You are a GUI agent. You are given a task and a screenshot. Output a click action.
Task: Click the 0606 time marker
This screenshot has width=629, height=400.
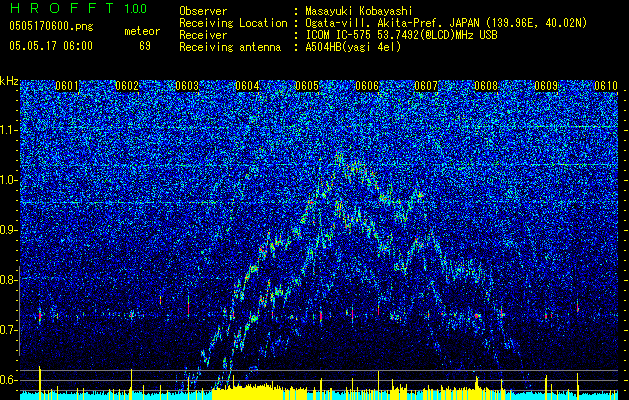click(x=367, y=86)
